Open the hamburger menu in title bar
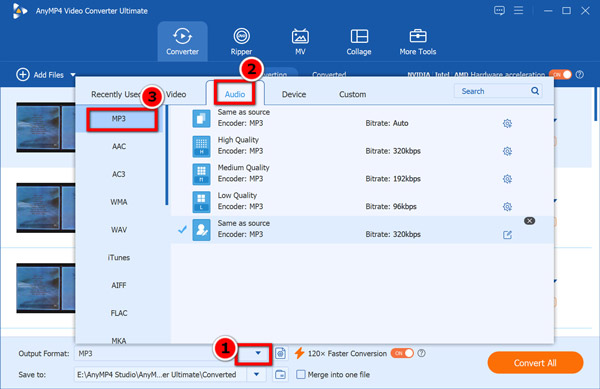The height and width of the screenshot is (389, 600). click(518, 10)
